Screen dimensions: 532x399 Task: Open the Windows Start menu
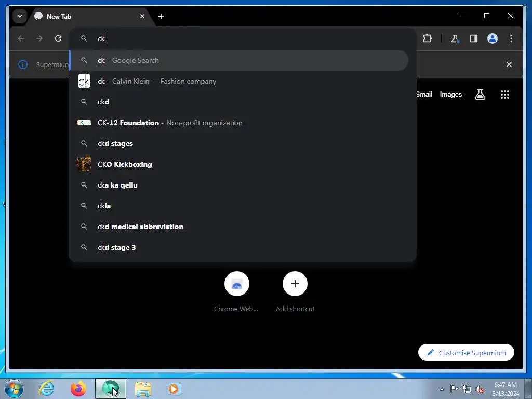coord(14,389)
